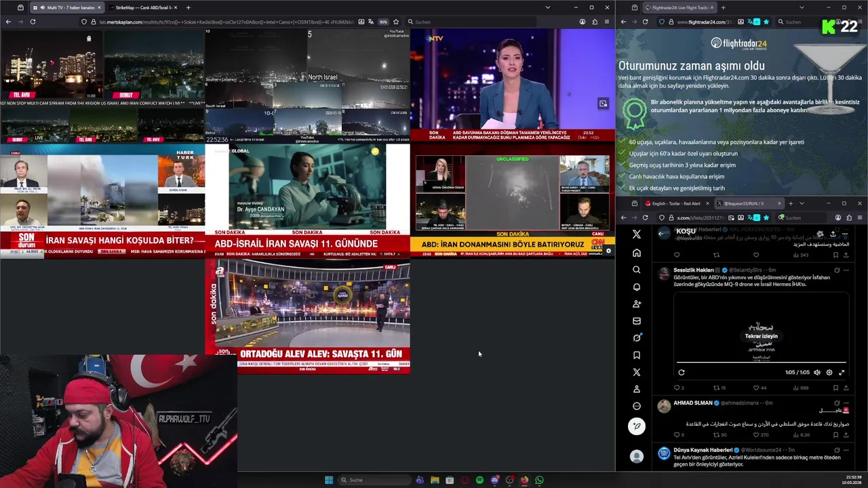Select the CNN Türk stream tile

(513, 201)
